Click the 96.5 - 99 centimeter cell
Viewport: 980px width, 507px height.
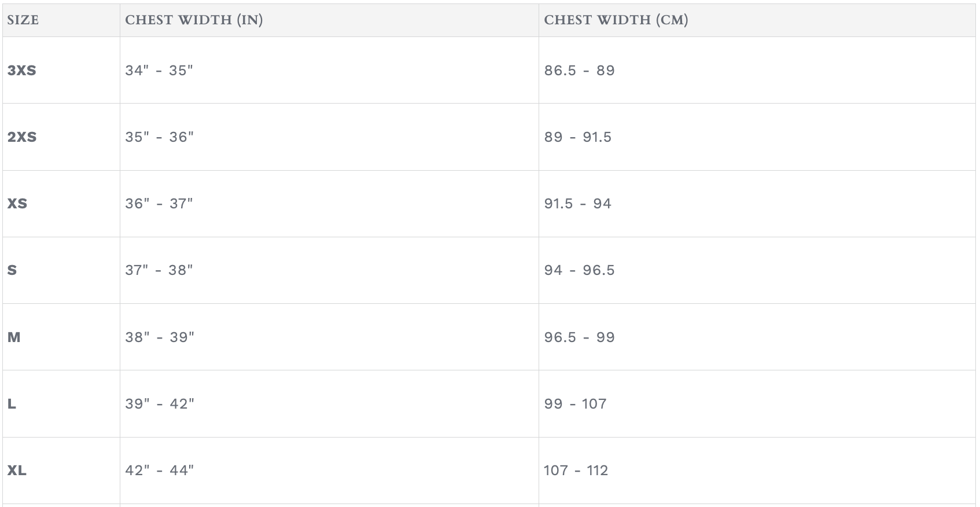pyautogui.click(x=579, y=337)
